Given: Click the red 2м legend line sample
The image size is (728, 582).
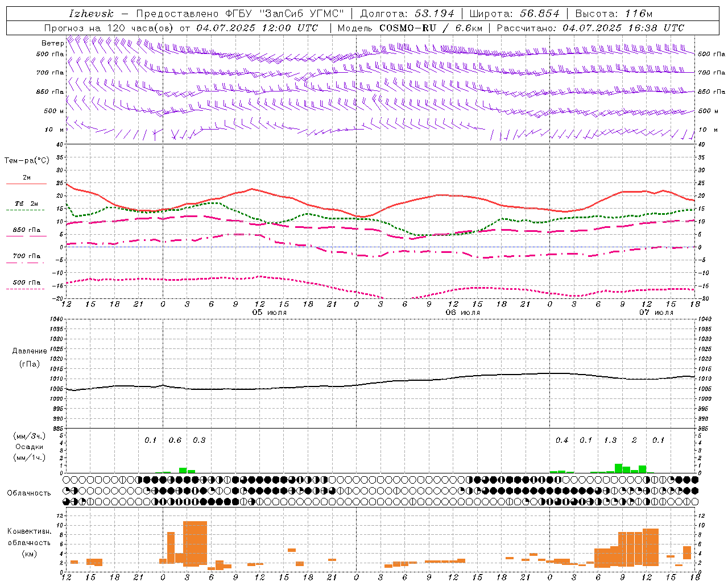Looking at the screenshot, I should (x=27, y=184).
